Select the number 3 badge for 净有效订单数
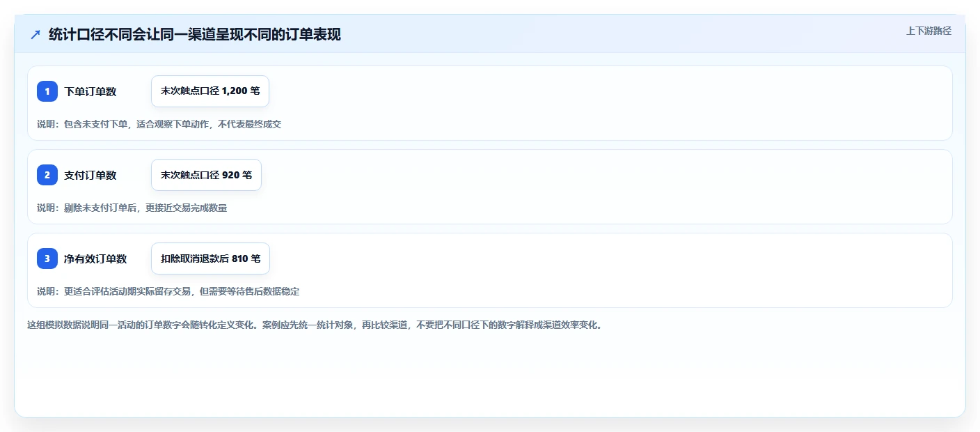This screenshot has width=980, height=432. pyautogui.click(x=47, y=259)
